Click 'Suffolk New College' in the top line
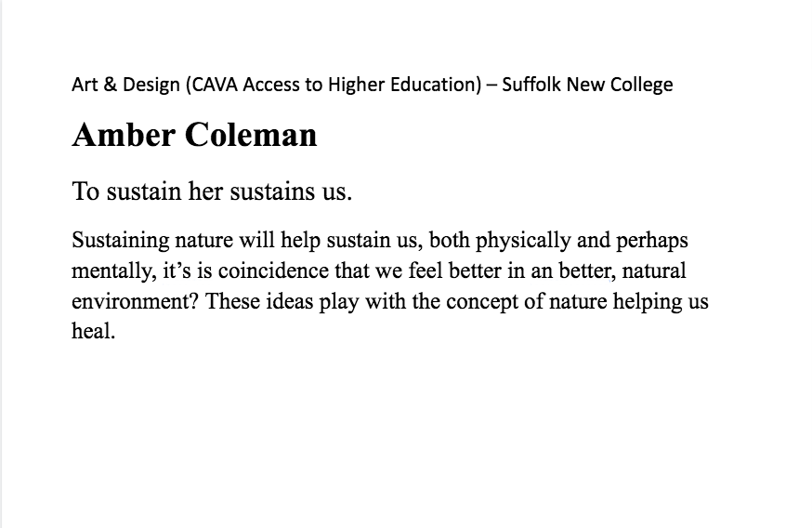This screenshot has width=812, height=528. (x=587, y=85)
